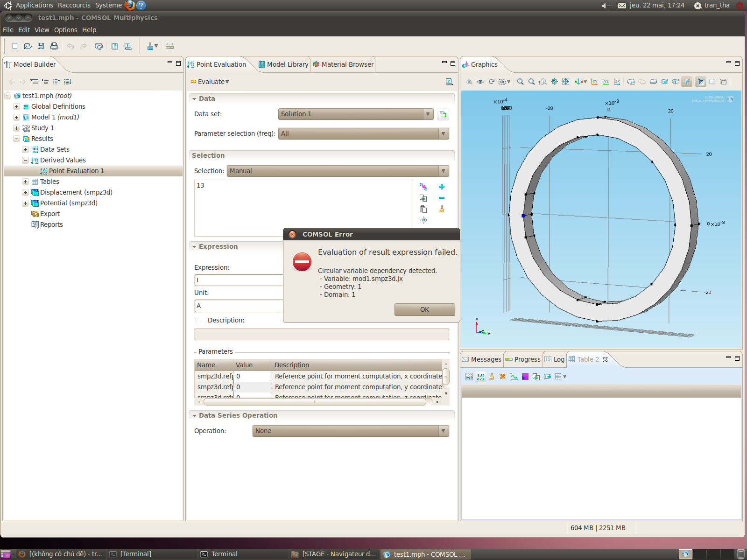The width and height of the screenshot is (747, 560).
Task: Click OK in COMSOL Error dialog
Action: [424, 309]
